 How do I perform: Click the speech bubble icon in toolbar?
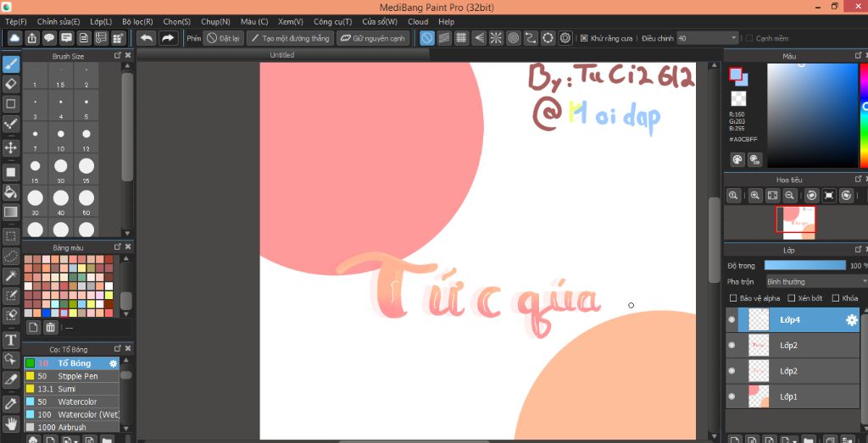[x=49, y=38]
